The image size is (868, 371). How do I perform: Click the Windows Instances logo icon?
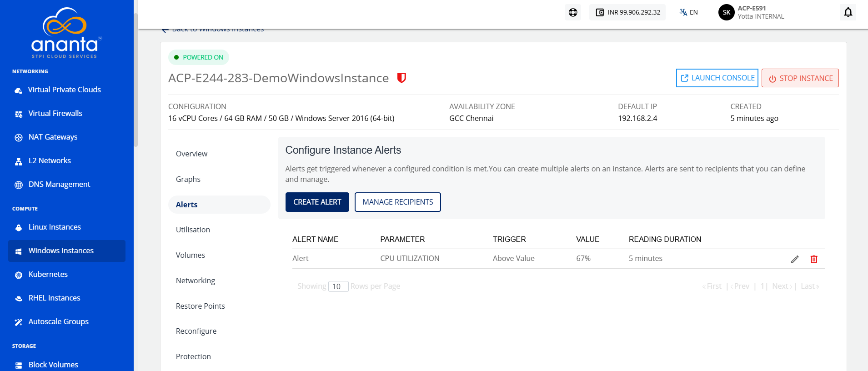point(19,251)
